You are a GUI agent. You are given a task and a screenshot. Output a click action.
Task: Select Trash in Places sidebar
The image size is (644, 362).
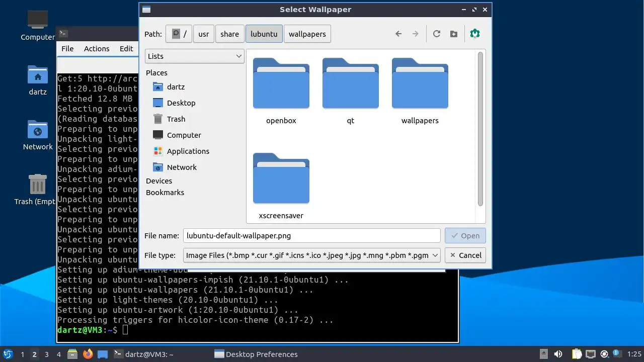(169, 119)
